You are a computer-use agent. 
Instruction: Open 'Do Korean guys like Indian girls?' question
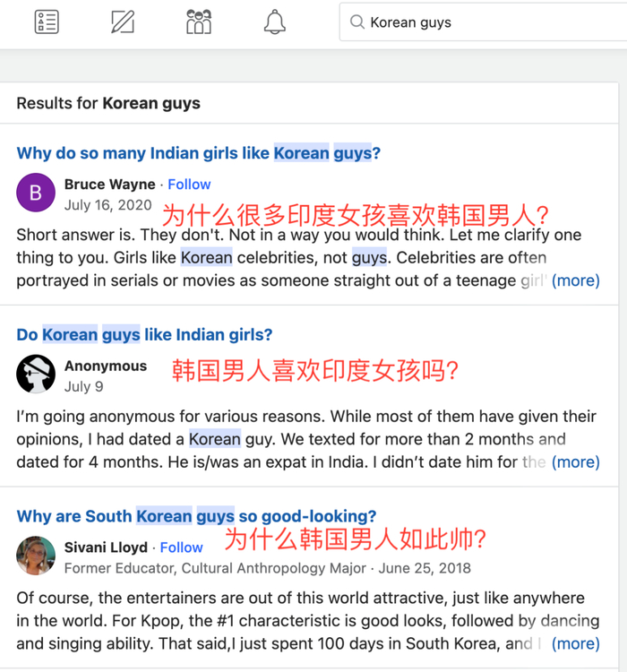[144, 335]
